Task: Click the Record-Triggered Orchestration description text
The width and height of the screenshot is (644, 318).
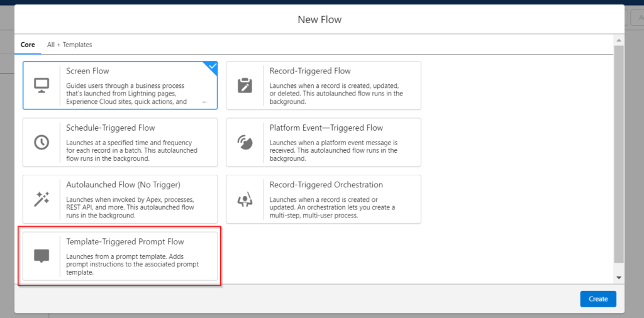Action: (x=332, y=207)
